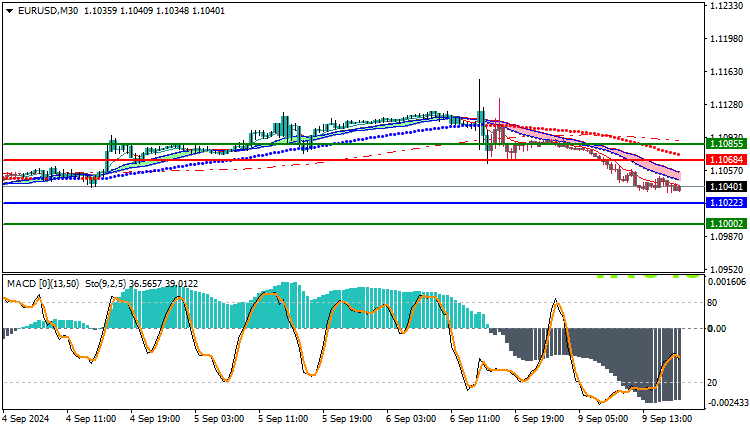Viewport: 750px width, 430px height.
Task: Click the OHLC quote 1.10359 in header
Action: [x=100, y=11]
